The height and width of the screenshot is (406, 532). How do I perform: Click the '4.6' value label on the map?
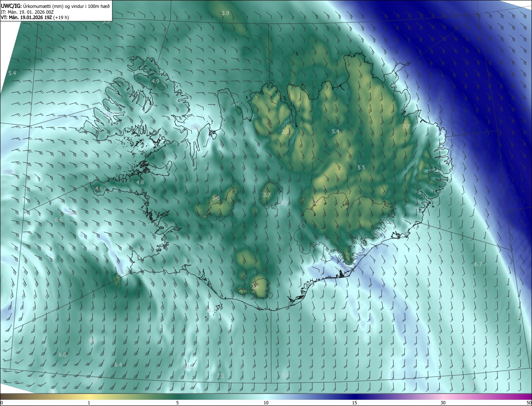pyautogui.click(x=99, y=188)
